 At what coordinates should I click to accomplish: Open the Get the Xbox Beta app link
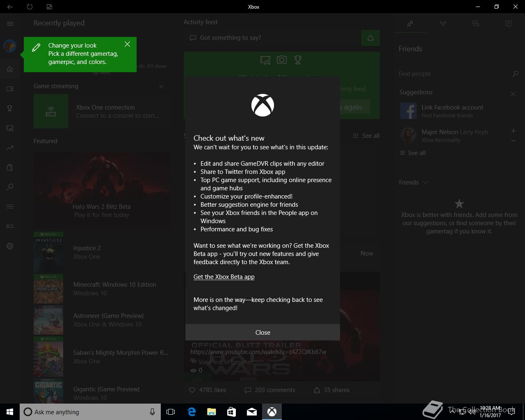tap(224, 277)
